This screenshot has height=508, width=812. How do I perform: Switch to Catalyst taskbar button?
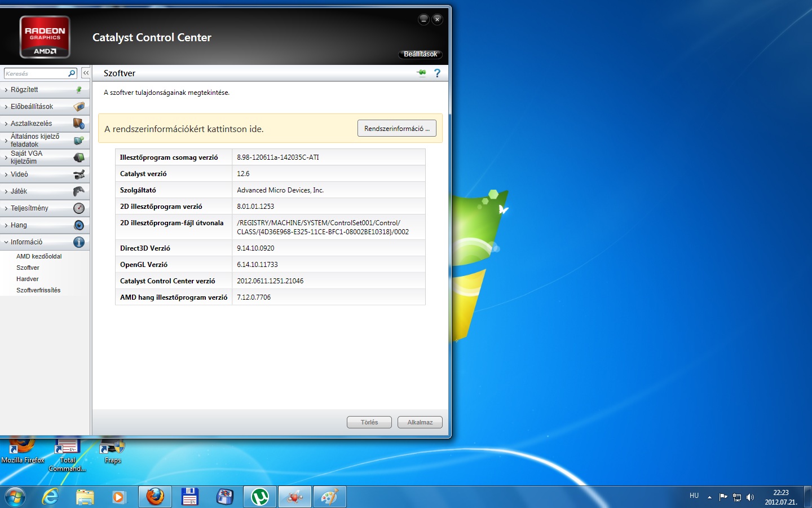(295, 497)
